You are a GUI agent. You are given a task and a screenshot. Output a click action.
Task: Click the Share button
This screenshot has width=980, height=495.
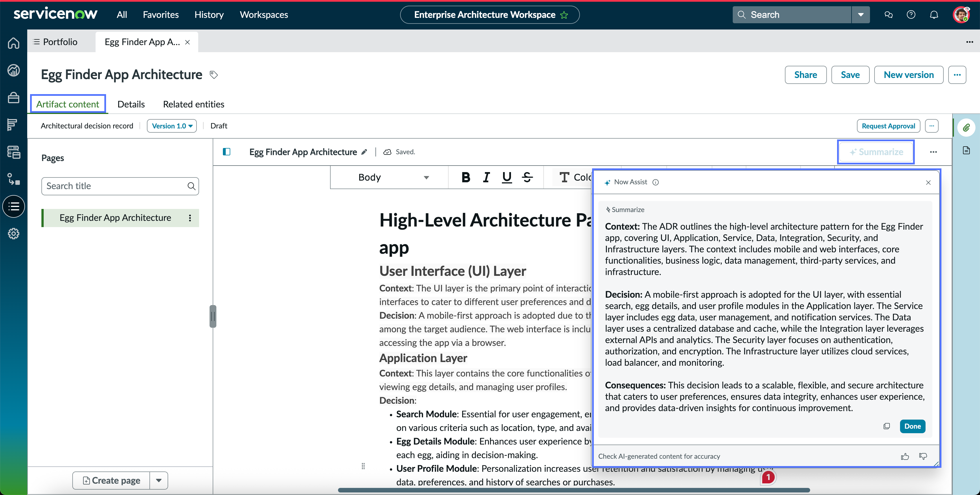coord(805,75)
